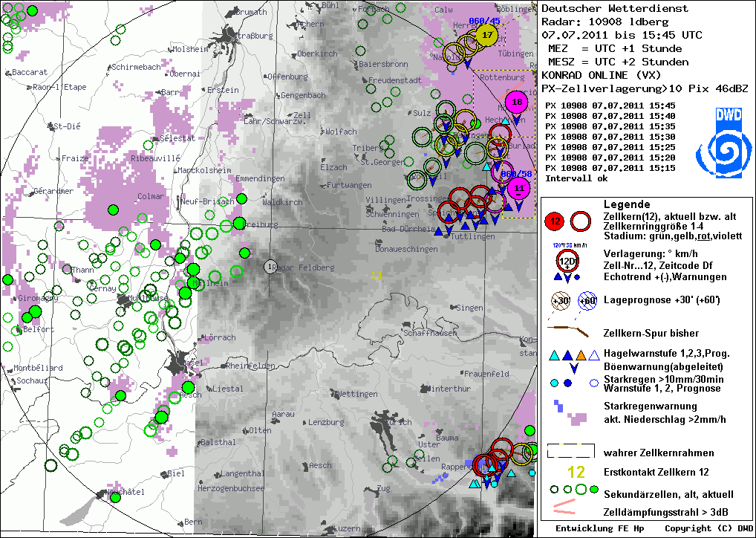Click the brown +30' Lageprognose legend circle
Viewport: 756px width, 538px height.
pyautogui.click(x=561, y=300)
